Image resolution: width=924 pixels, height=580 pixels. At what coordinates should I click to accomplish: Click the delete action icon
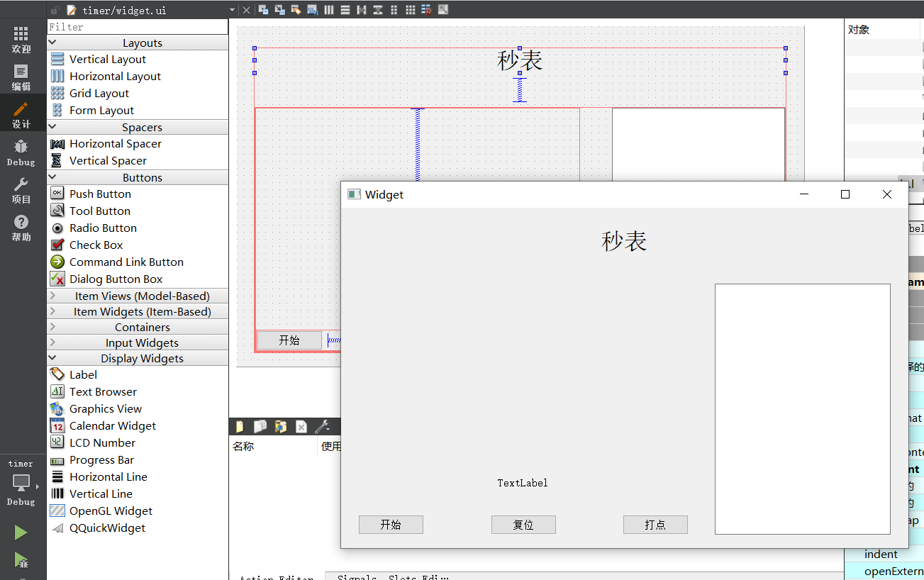point(301,427)
